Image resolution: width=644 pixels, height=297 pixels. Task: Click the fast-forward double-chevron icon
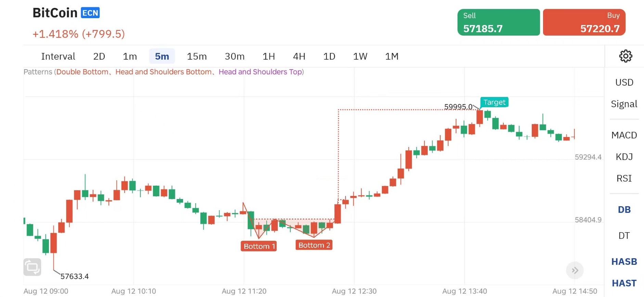pyautogui.click(x=575, y=270)
